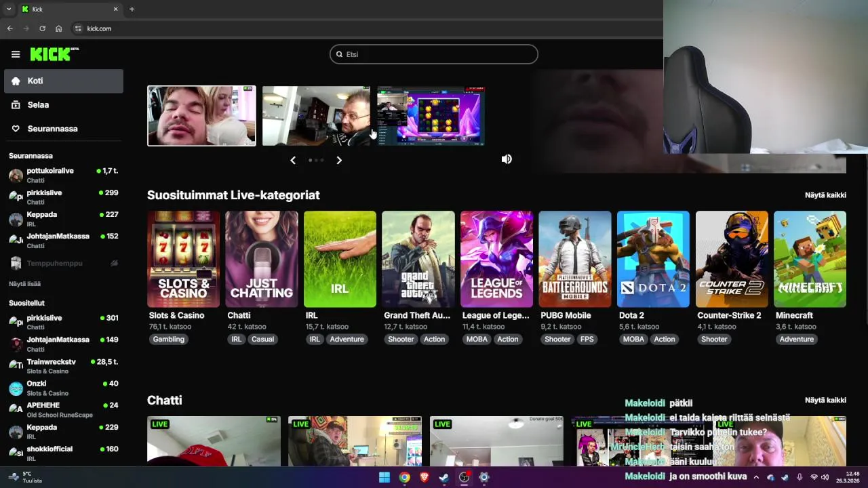Click the Gambling tag
This screenshot has width=868, height=488.
point(168,340)
